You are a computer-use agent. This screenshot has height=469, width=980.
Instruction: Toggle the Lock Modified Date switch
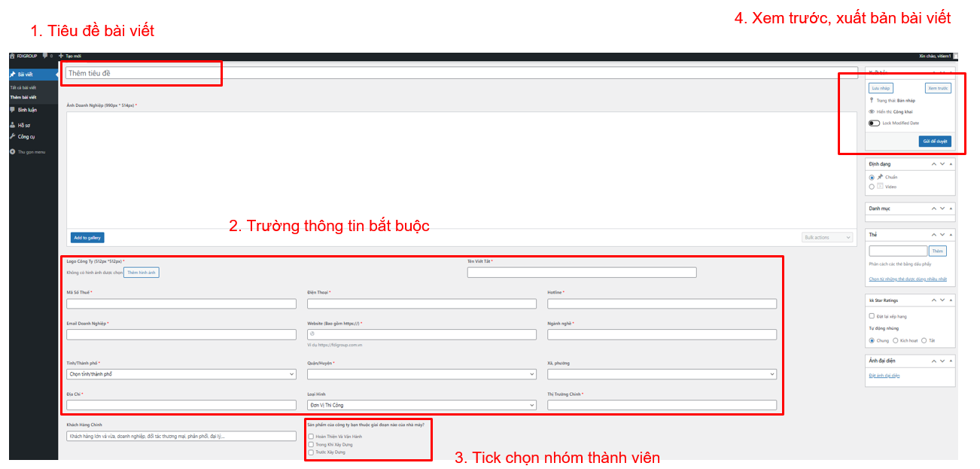(874, 123)
